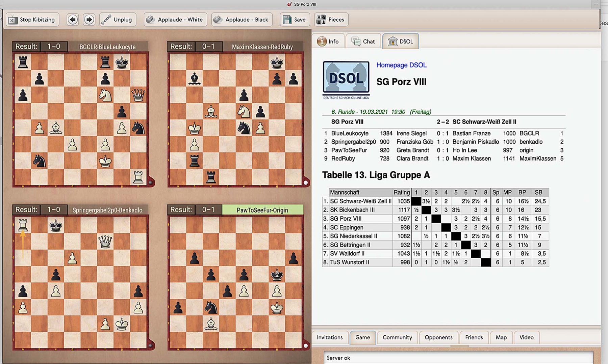
Task: Click the Unplug toolbar button
Action: (118, 20)
